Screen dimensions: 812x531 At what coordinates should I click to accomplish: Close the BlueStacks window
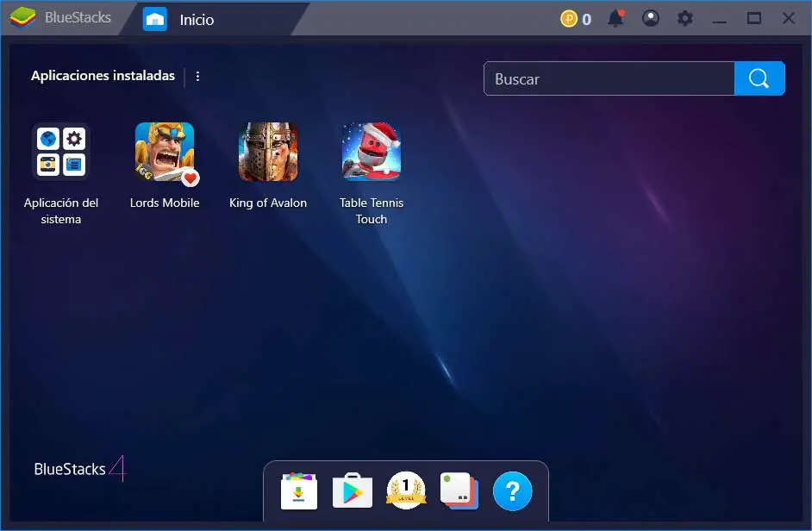788,19
